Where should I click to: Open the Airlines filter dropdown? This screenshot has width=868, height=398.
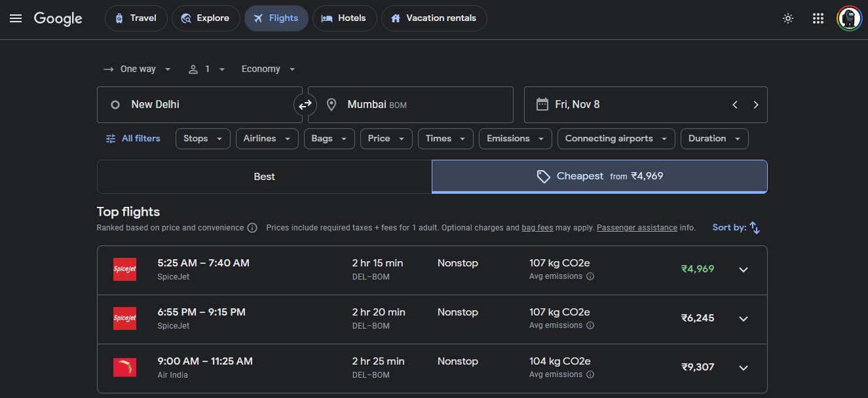[x=267, y=139]
